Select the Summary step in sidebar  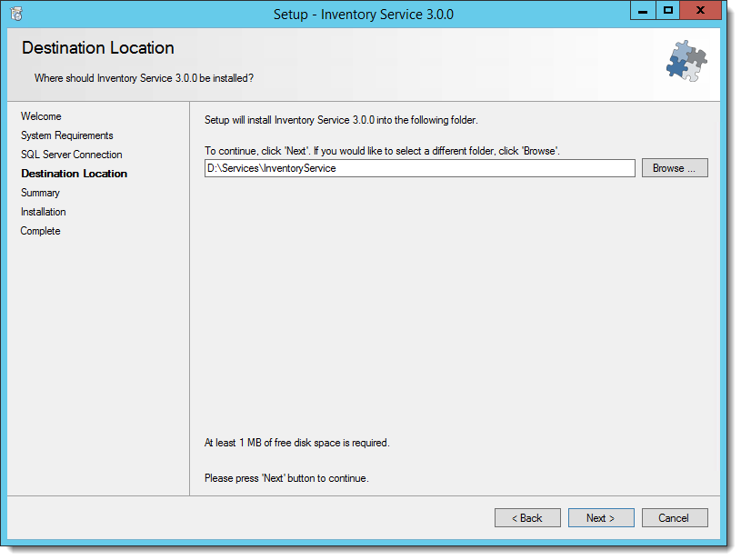(x=40, y=193)
